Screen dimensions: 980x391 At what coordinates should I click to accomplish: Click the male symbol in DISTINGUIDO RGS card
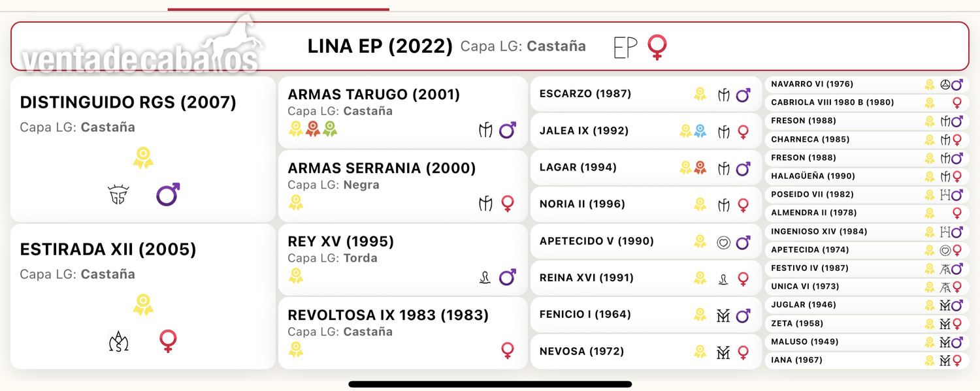168,195
